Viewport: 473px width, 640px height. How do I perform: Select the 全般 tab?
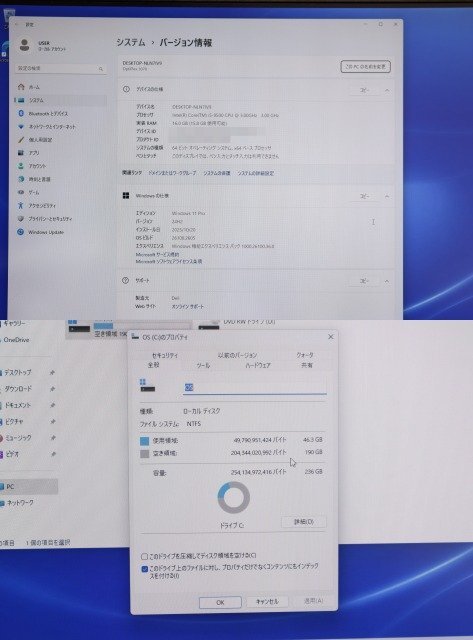pyautogui.click(x=153, y=365)
